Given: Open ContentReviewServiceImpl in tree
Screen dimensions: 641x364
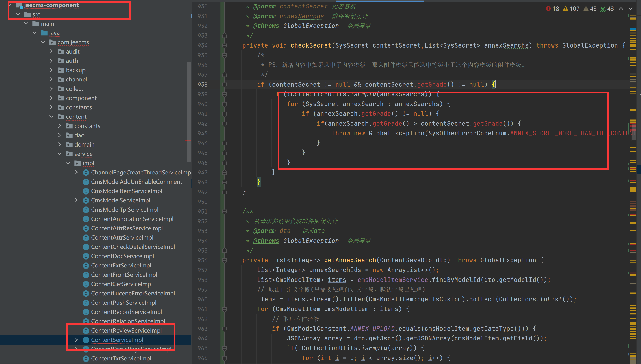Looking at the screenshot, I should click(126, 331).
